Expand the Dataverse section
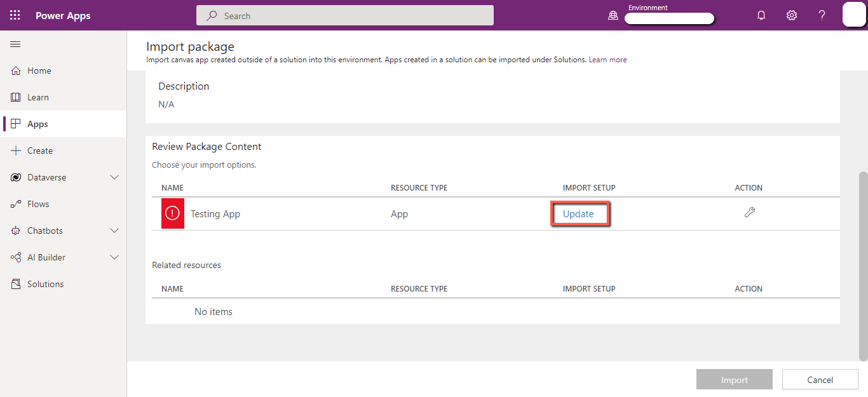 tap(114, 177)
